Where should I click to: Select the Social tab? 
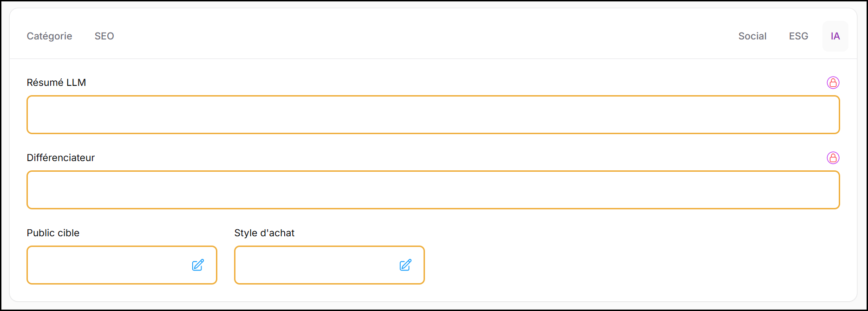click(752, 36)
